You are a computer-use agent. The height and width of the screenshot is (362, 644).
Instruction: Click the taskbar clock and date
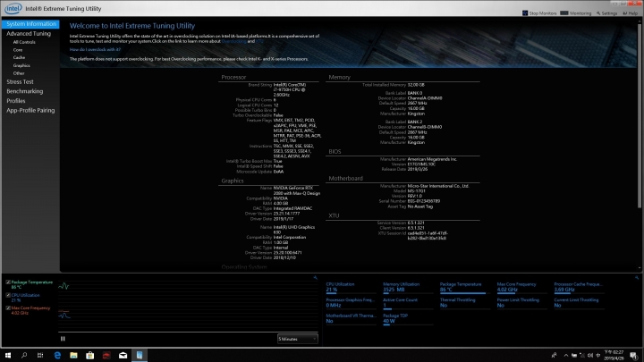614,356
